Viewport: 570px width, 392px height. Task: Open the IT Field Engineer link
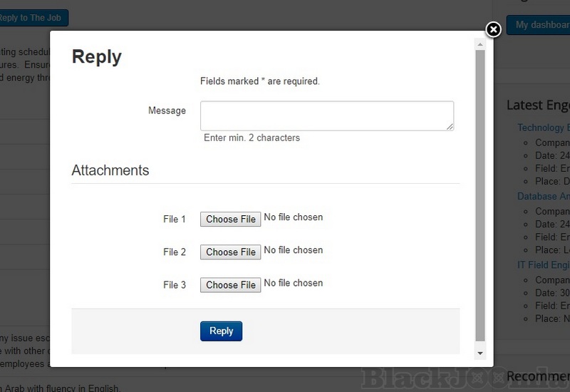pyautogui.click(x=543, y=264)
